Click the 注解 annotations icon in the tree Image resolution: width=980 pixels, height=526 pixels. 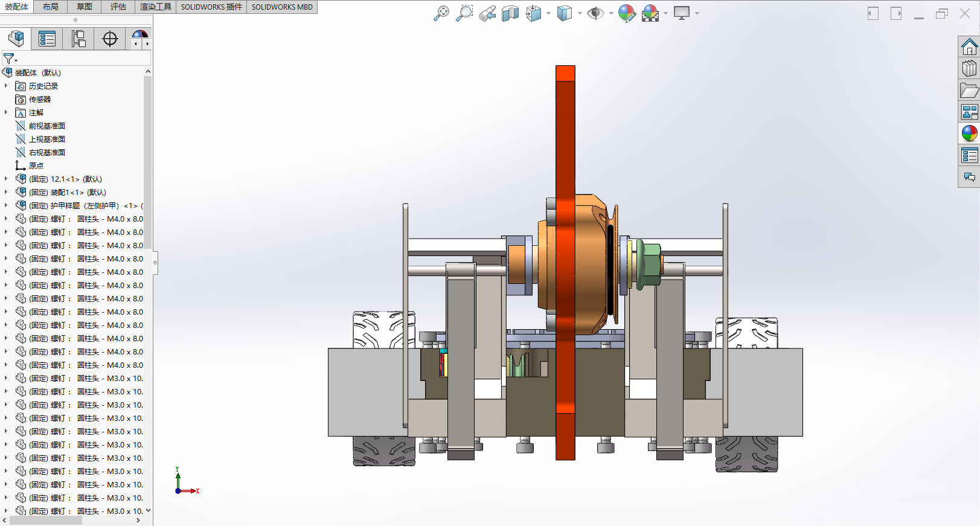pyautogui.click(x=21, y=112)
